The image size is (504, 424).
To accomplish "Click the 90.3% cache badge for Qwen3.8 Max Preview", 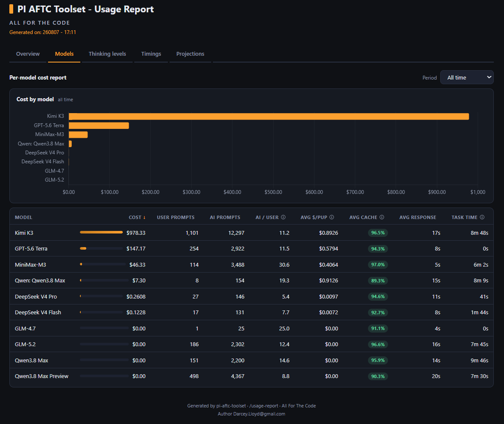I will (x=378, y=376).
